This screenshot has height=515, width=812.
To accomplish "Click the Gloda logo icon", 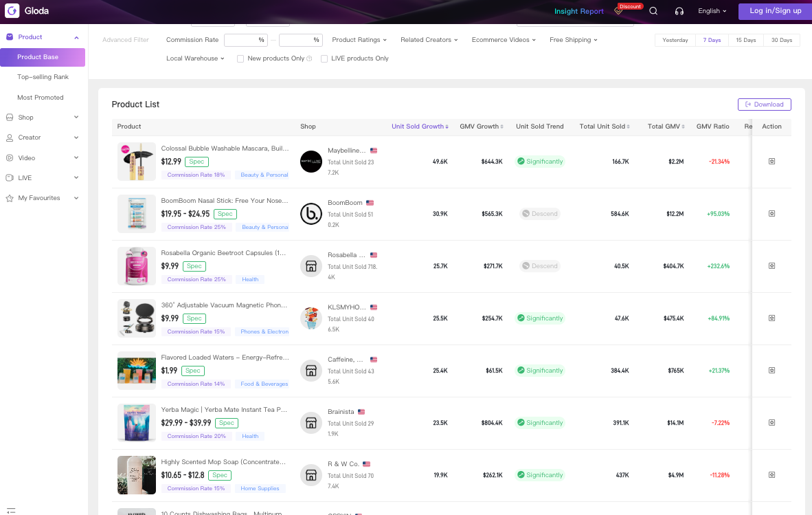I will 12,10.
